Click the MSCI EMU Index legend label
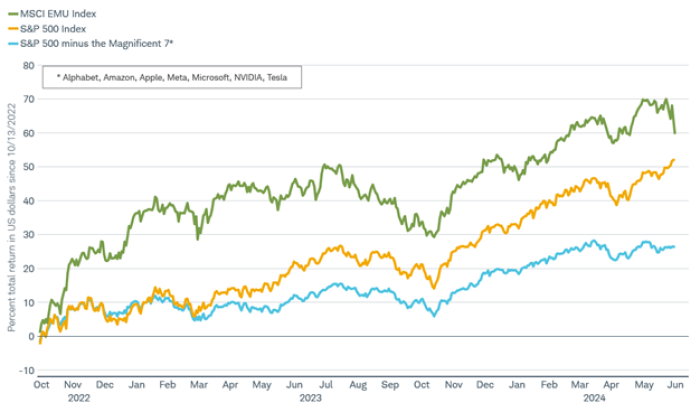Viewport: 700px width, 412px height. [x=58, y=14]
